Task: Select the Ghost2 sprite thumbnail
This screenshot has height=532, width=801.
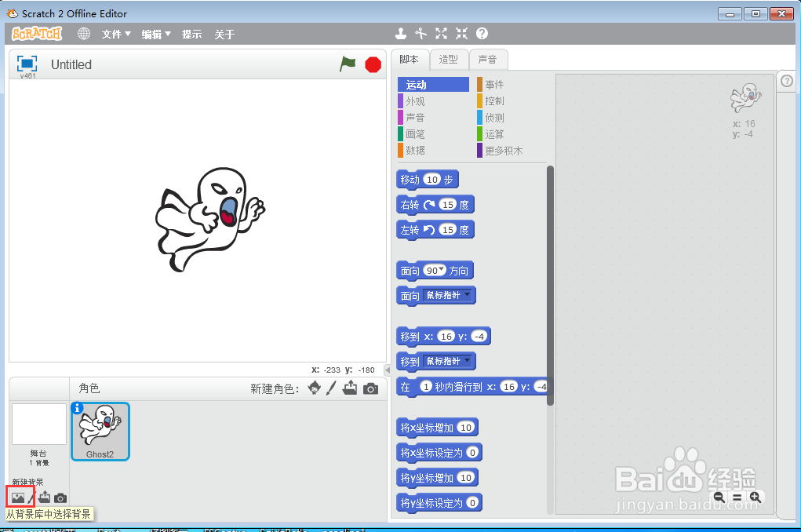Action: pos(100,432)
